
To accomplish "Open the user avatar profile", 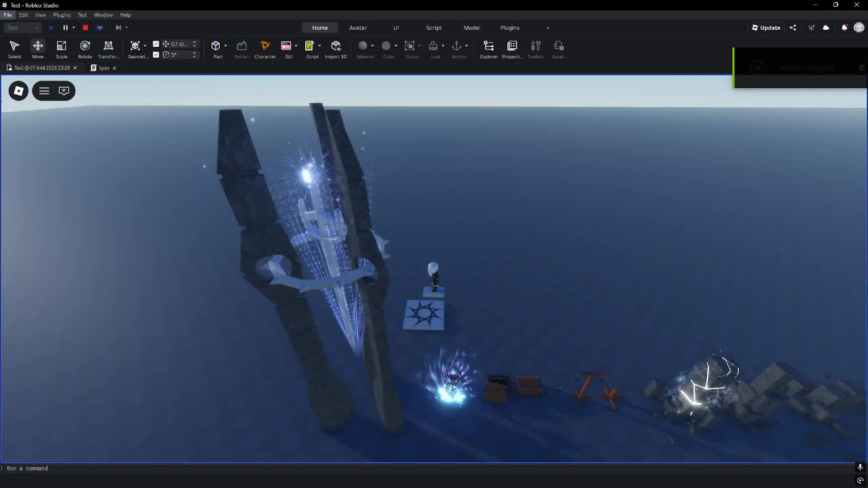I will pyautogui.click(x=859, y=28).
